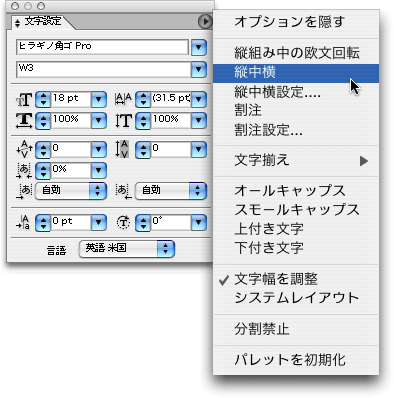Select the highlighted 縦中横 menu item

coord(296,73)
